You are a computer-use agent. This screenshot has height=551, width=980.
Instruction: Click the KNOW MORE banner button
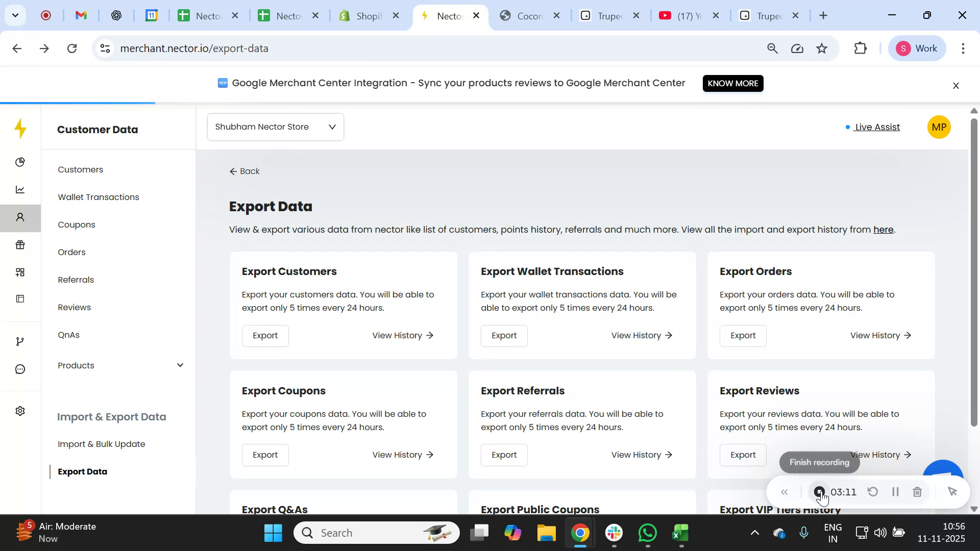(x=732, y=83)
